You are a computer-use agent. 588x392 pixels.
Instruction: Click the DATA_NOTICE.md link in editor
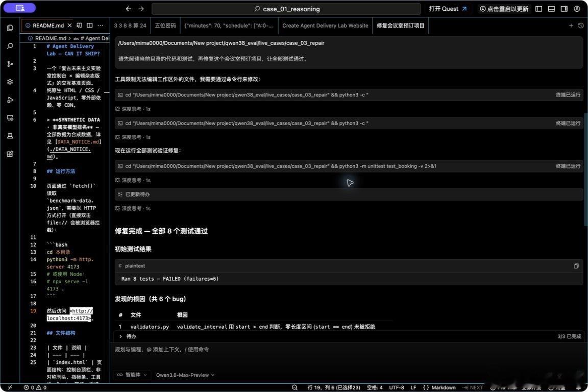point(79,142)
